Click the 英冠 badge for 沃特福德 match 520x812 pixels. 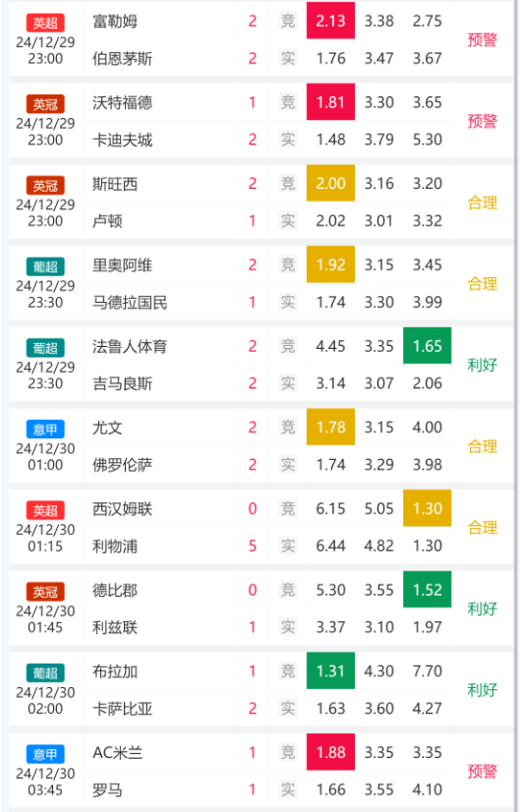point(45,104)
